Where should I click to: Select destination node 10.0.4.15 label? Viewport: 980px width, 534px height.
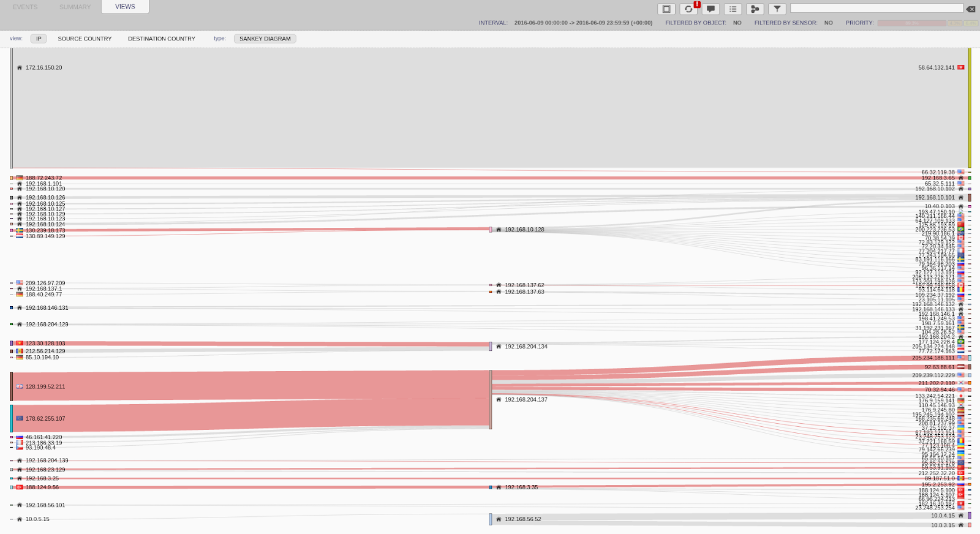click(x=943, y=516)
